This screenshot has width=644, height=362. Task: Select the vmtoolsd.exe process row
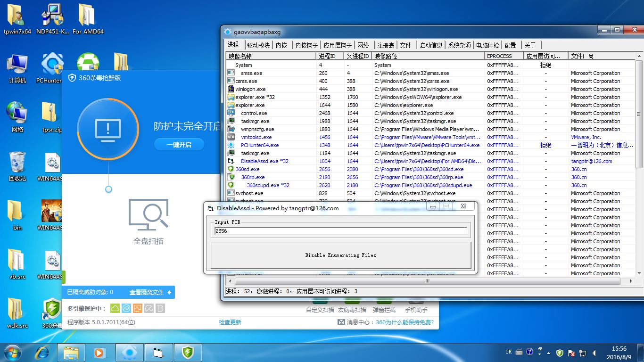coord(430,137)
